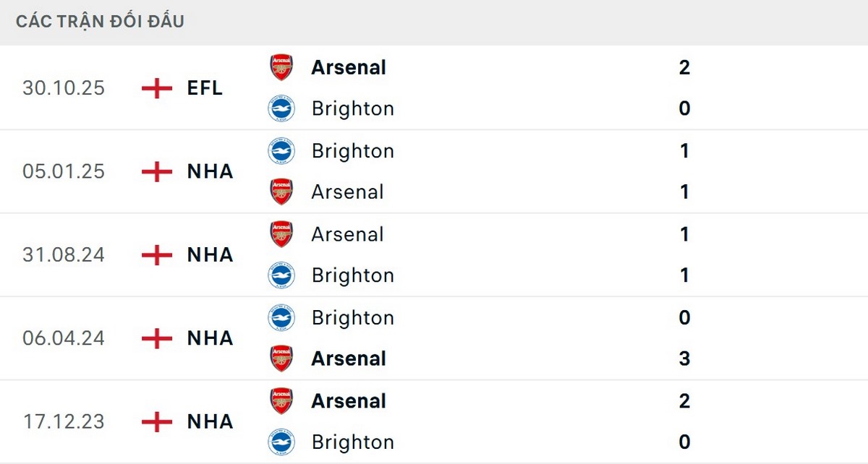Click the Brighton team name in the 17.12.23 match
This screenshot has width=868, height=464.
353,442
